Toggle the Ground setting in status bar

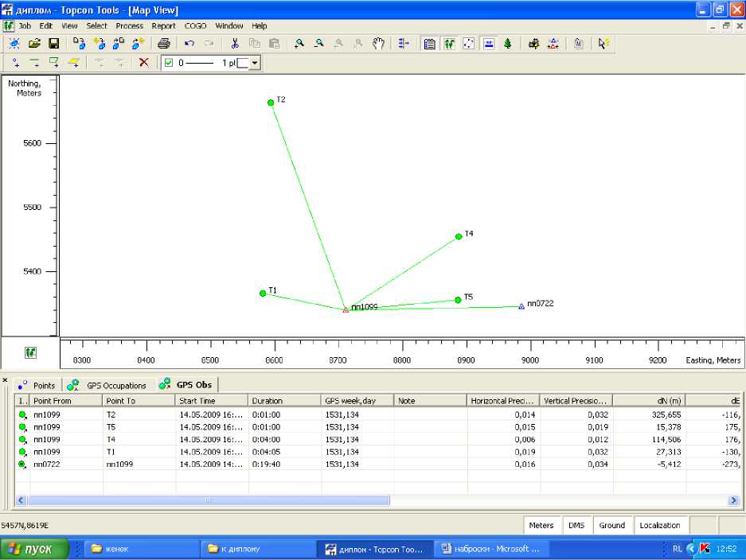(x=611, y=525)
